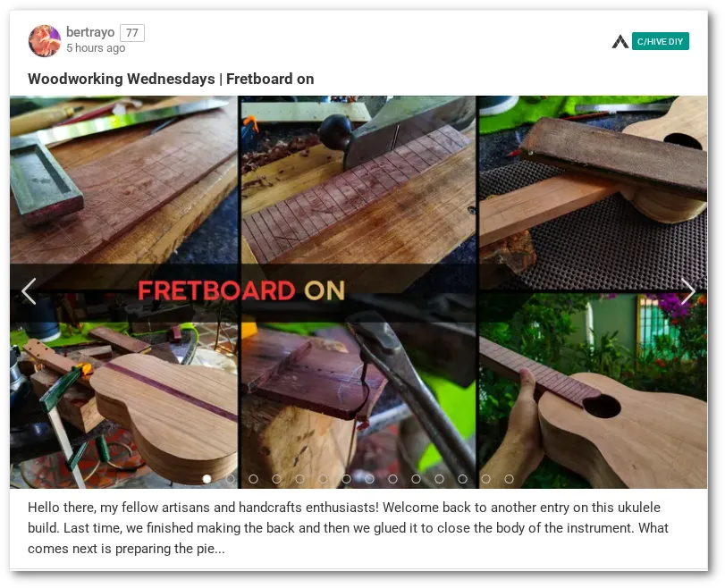This screenshot has height=588, width=725.
Task: Select the seventh carousel dot indicator
Action: (x=346, y=479)
